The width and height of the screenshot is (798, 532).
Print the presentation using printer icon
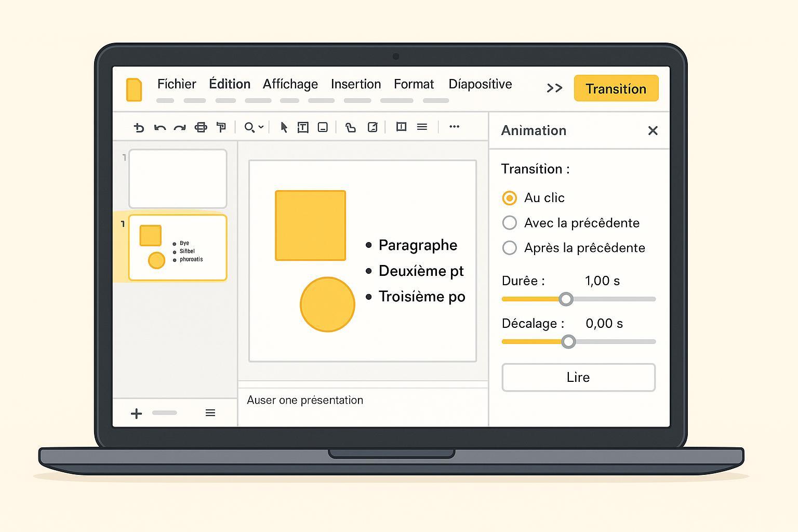[x=201, y=127]
